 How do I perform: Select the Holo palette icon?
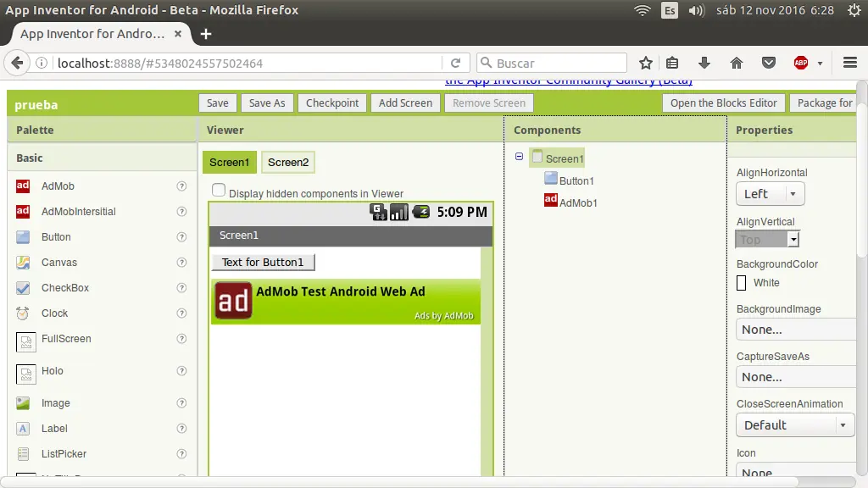[25, 374]
